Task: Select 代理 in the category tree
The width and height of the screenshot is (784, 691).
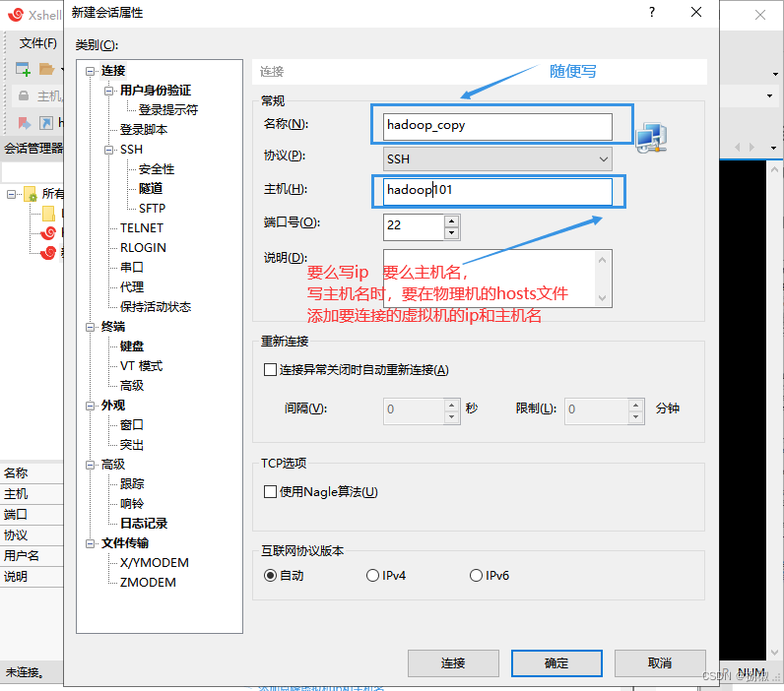Action: click(x=132, y=286)
